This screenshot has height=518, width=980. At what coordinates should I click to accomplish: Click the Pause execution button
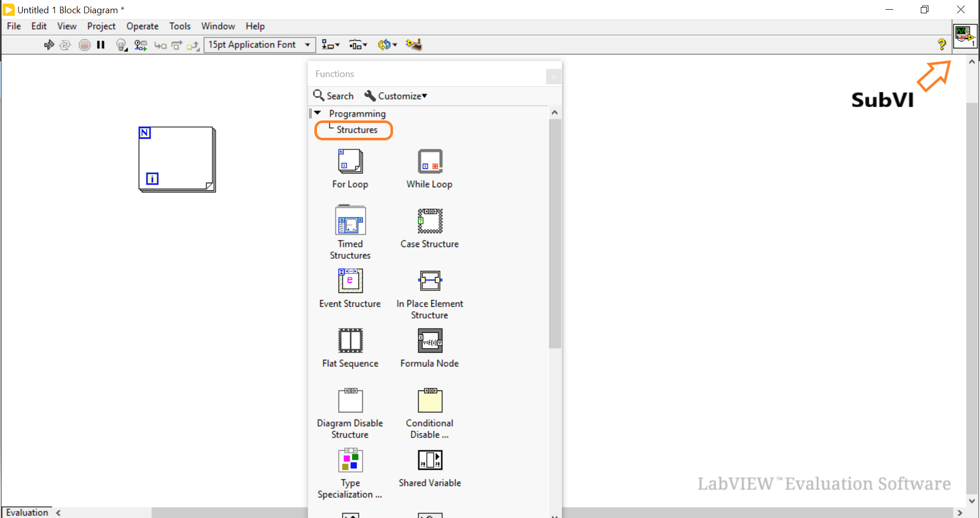(101, 45)
